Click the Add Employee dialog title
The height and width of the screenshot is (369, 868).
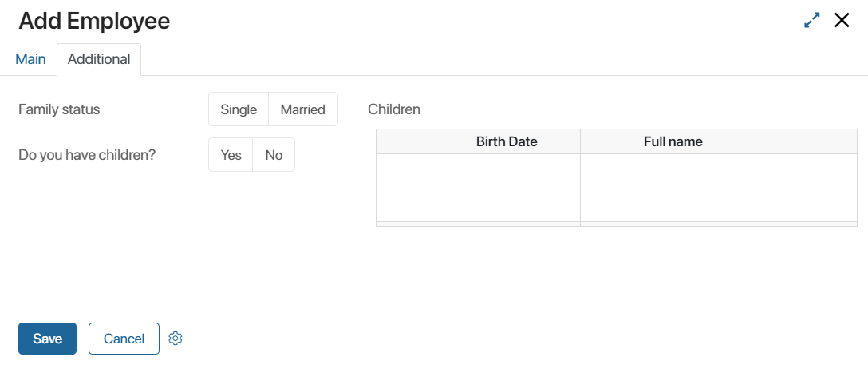(95, 21)
